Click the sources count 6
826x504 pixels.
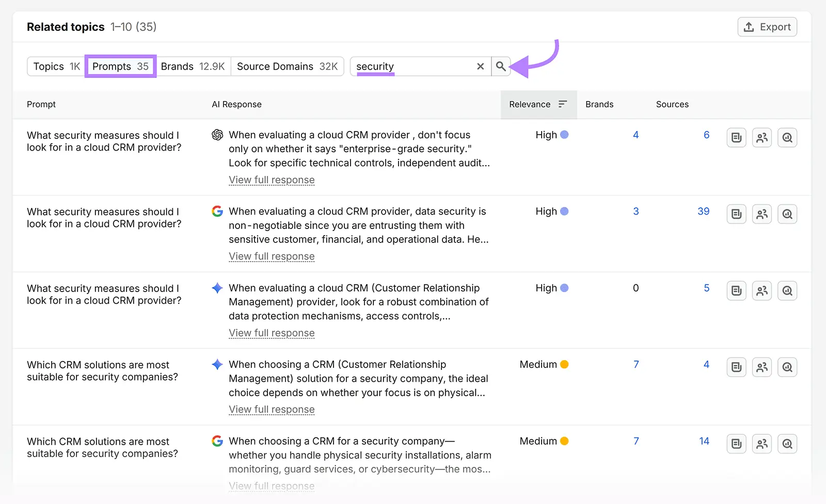[x=706, y=135]
